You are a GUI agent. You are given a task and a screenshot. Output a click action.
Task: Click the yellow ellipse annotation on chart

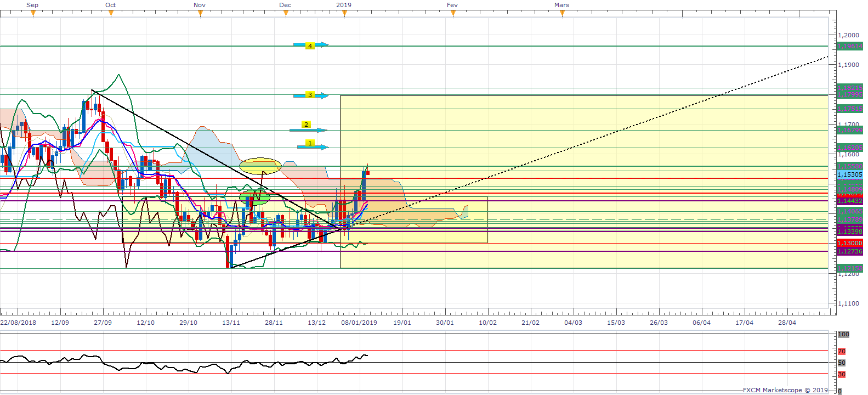(x=260, y=166)
